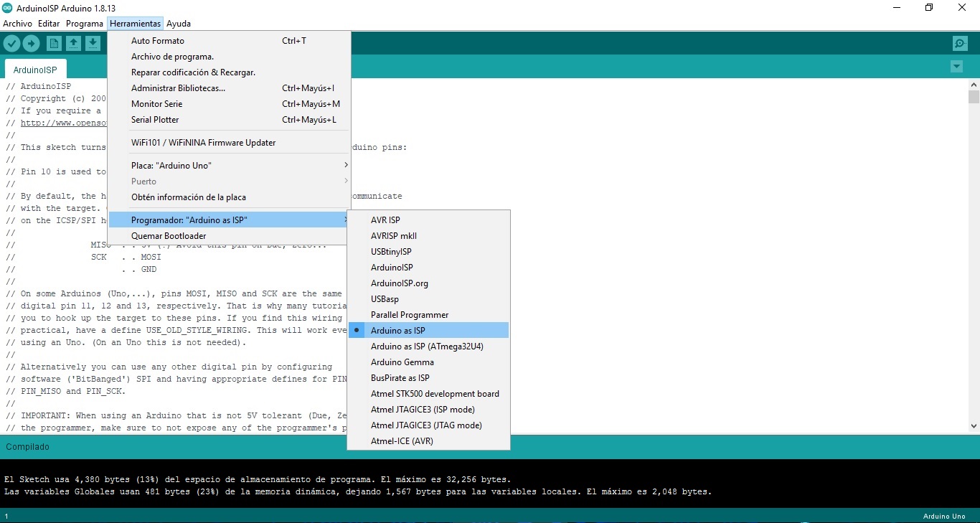Open the Archivo menu
The image size is (980, 523).
pos(17,23)
